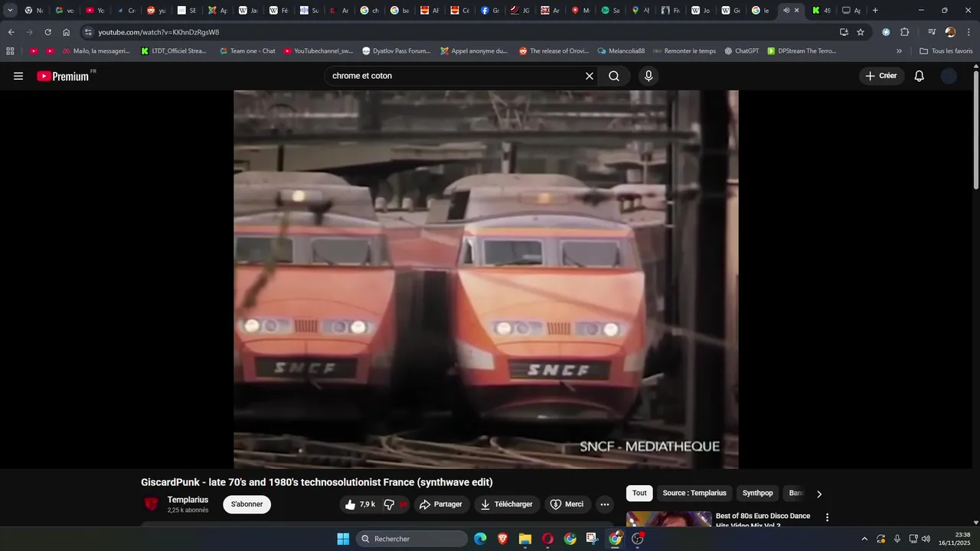Open more actions (three dots) under video
This screenshot has height=551, width=980.
605,504
